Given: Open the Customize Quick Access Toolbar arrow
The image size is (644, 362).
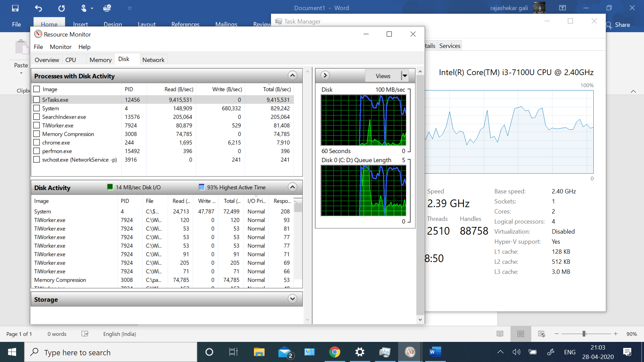Looking at the screenshot, I should 129,8.
